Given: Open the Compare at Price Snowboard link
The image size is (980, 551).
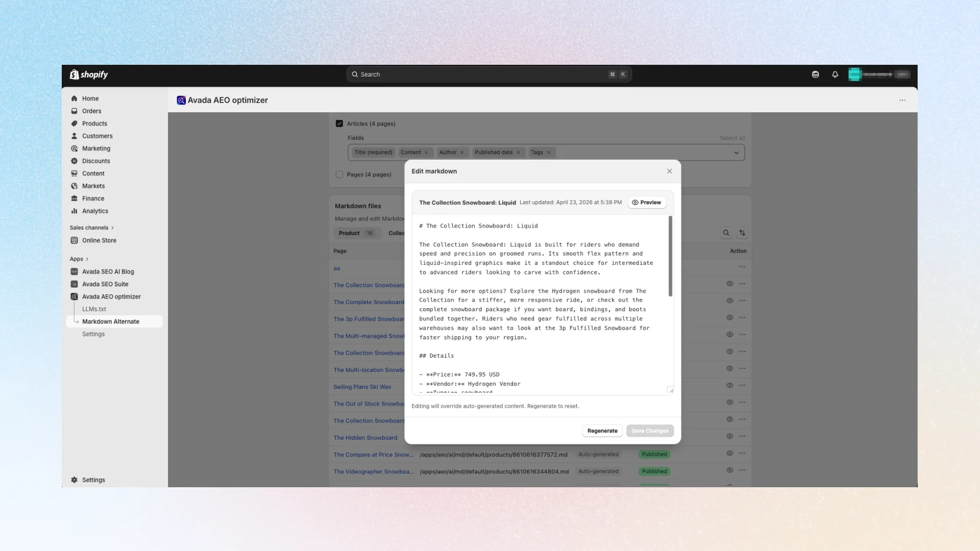Looking at the screenshot, I should (x=374, y=455).
